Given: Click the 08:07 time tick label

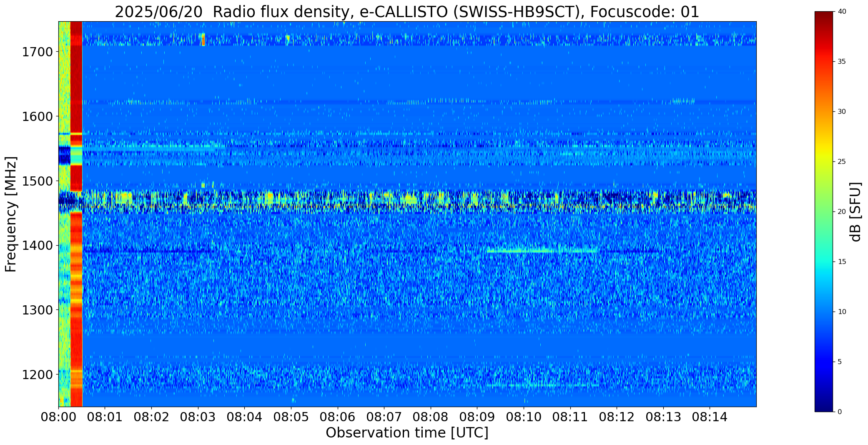Looking at the screenshot, I should (384, 417).
